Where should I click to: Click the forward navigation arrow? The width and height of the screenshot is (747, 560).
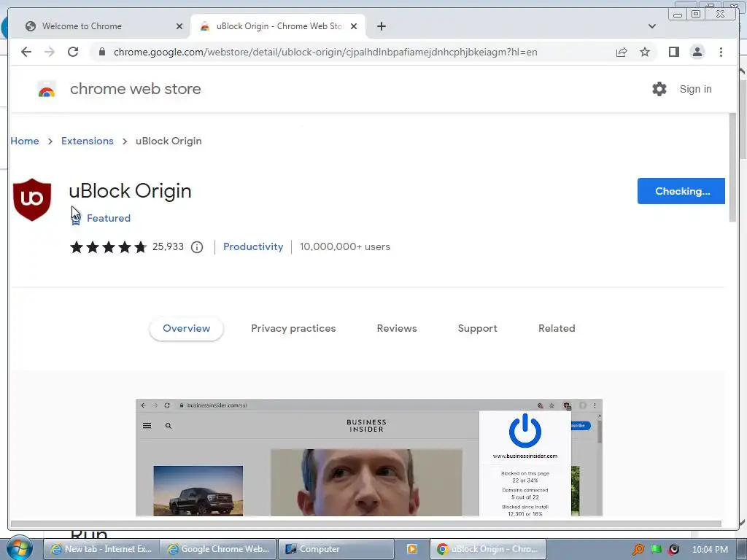[x=50, y=52]
